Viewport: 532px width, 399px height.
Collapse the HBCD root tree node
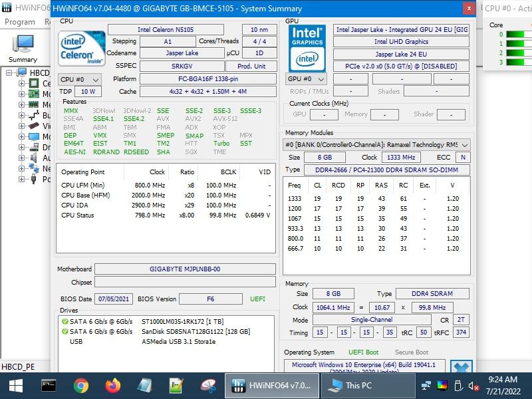pos(9,72)
